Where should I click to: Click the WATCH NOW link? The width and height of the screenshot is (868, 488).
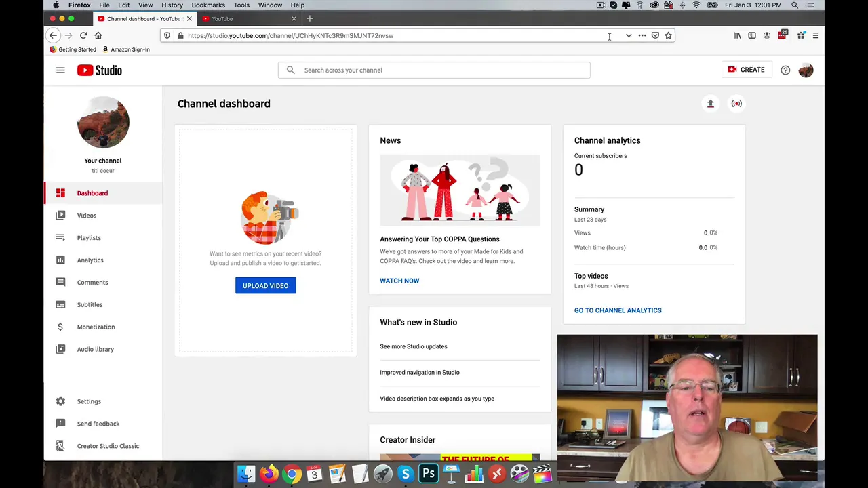click(399, 281)
